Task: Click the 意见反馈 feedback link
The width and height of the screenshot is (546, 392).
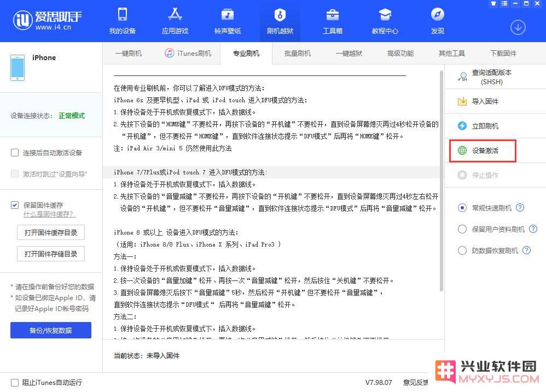Action: pos(415,383)
